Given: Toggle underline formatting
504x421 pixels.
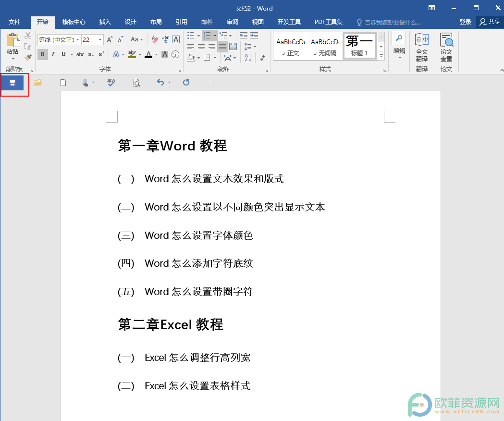Looking at the screenshot, I should click(x=63, y=54).
